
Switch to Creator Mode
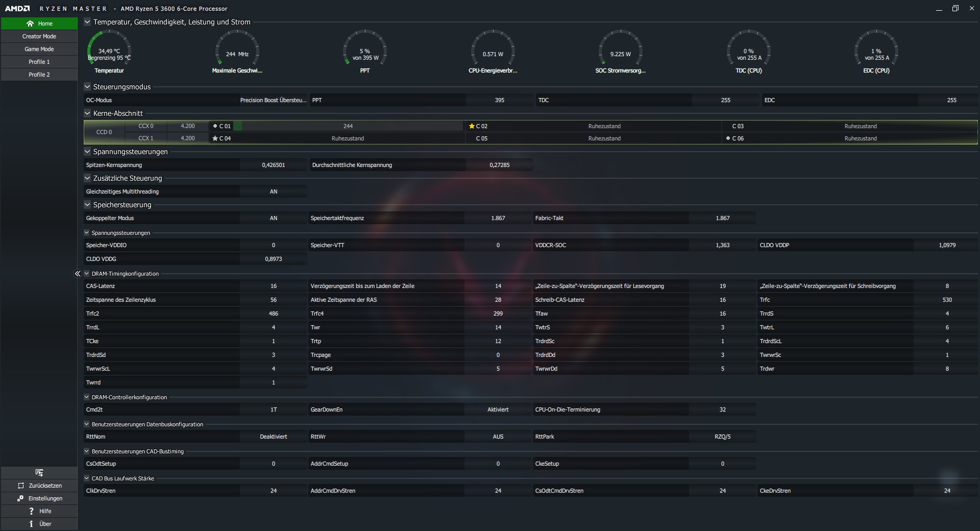(39, 36)
